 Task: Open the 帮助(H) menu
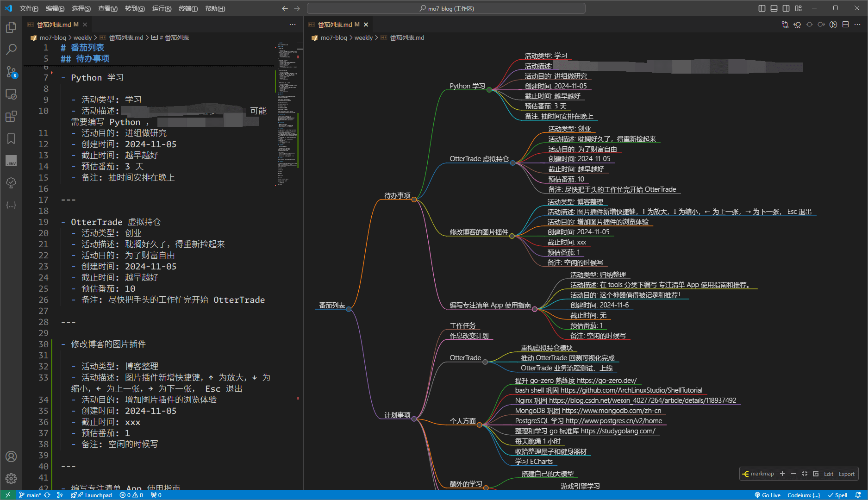(x=215, y=8)
